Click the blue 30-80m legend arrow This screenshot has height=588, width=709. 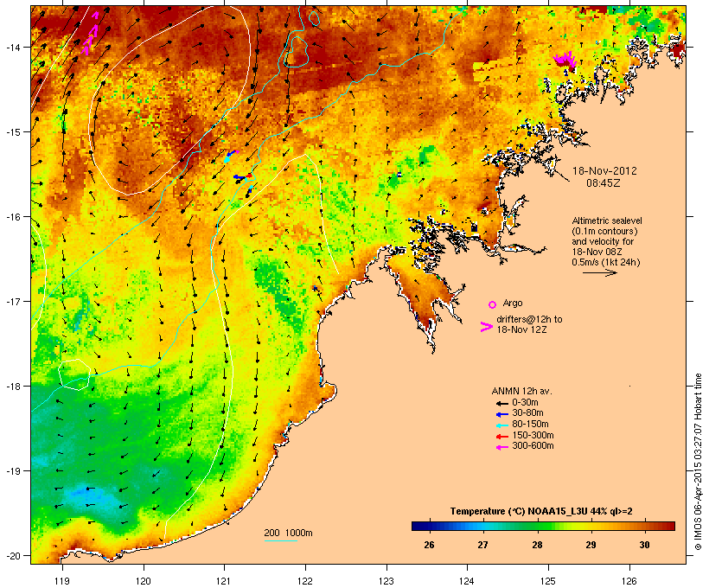(x=501, y=414)
